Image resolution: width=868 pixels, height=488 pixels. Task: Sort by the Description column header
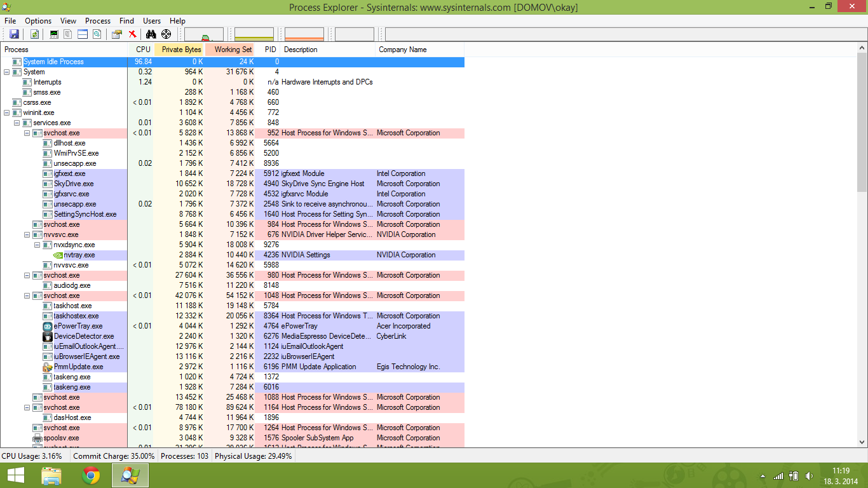(327, 50)
